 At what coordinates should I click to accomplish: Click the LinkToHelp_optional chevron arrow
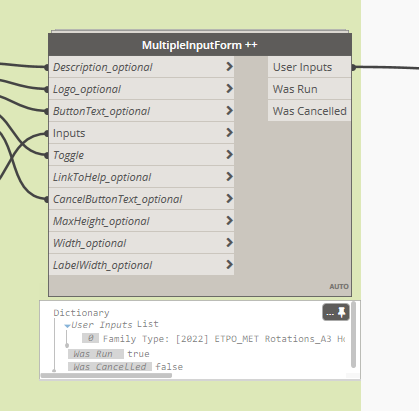[x=229, y=177]
